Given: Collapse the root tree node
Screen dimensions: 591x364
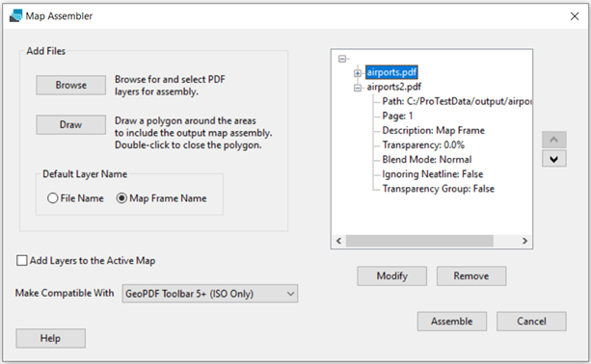Looking at the screenshot, I should click(x=342, y=59).
